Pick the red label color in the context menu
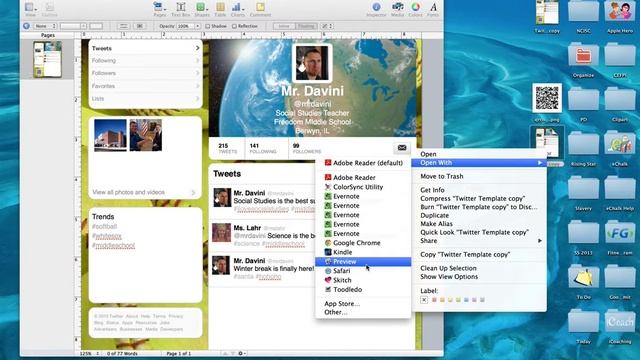The height and width of the screenshot is (360, 640). coord(434,300)
